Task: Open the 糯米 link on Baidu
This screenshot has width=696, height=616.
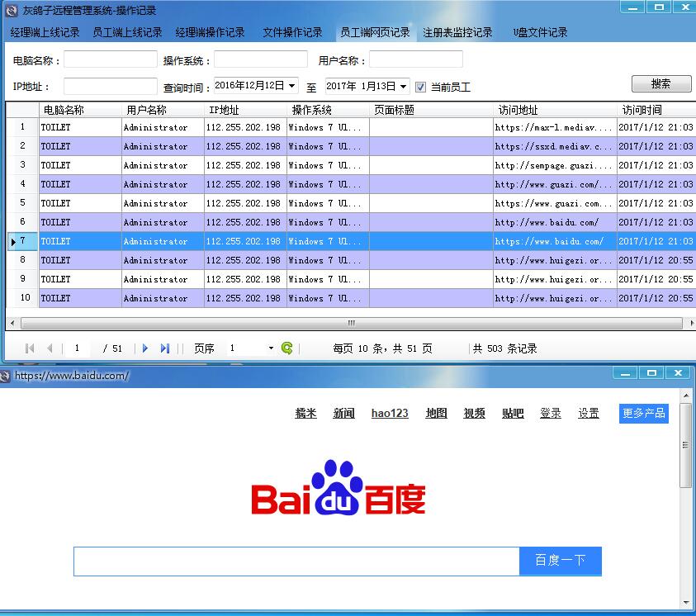Action: [305, 414]
